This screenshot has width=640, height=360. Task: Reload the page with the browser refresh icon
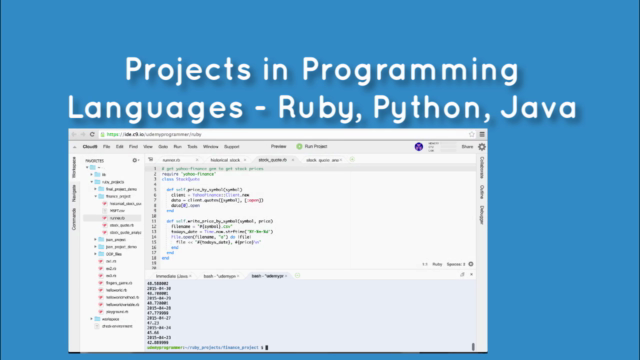(92, 134)
